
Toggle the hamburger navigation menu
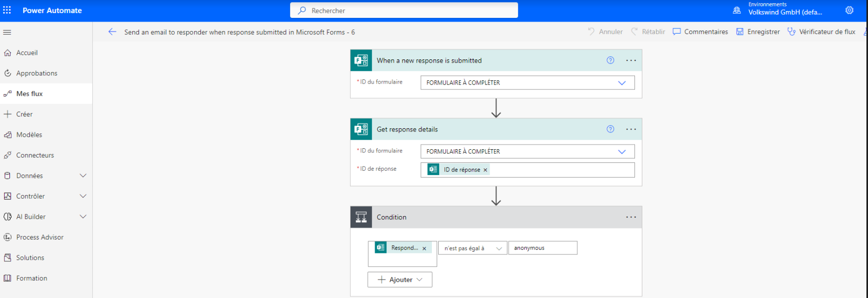pyautogui.click(x=7, y=32)
